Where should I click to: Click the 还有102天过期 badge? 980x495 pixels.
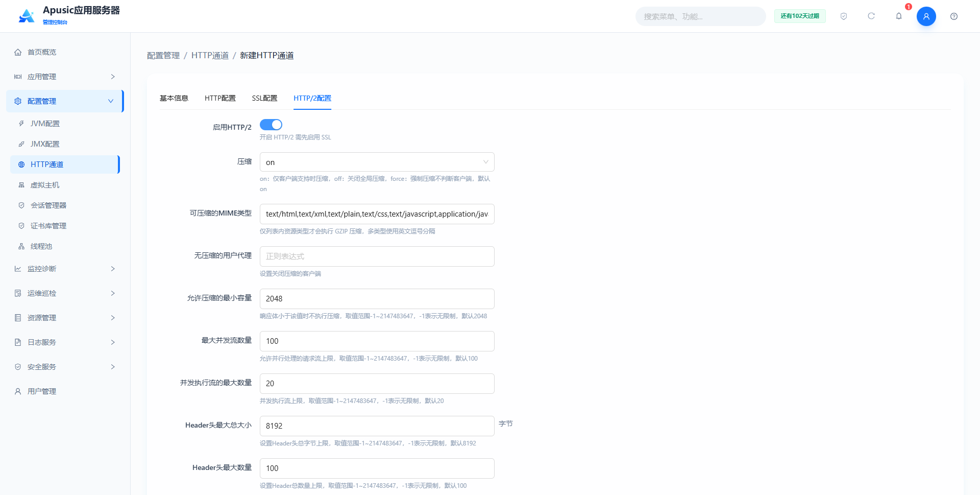click(x=800, y=16)
